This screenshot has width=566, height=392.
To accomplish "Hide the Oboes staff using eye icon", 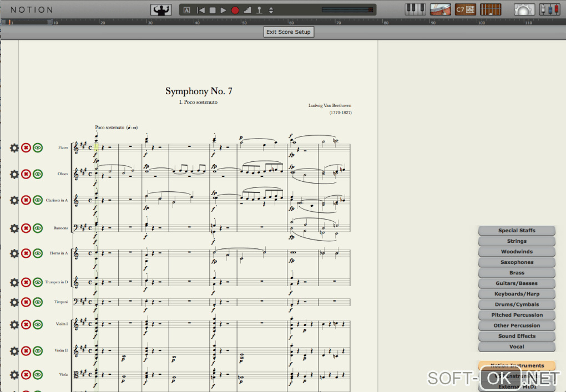I will point(38,174).
